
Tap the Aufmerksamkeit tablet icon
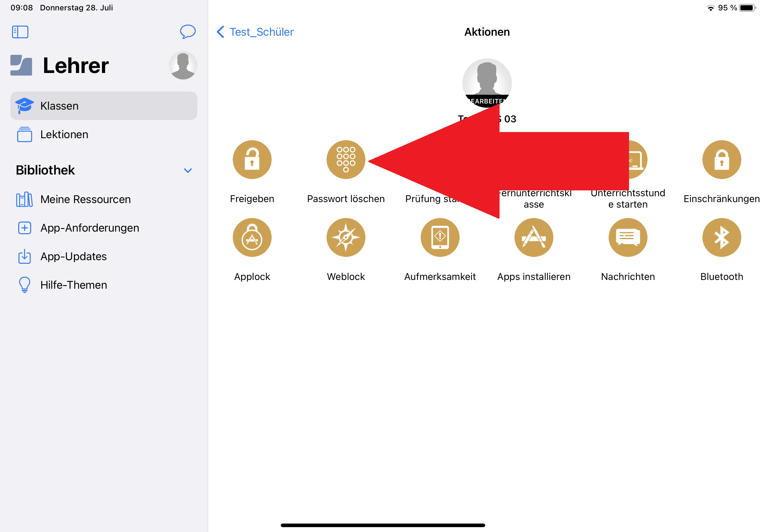[440, 238]
